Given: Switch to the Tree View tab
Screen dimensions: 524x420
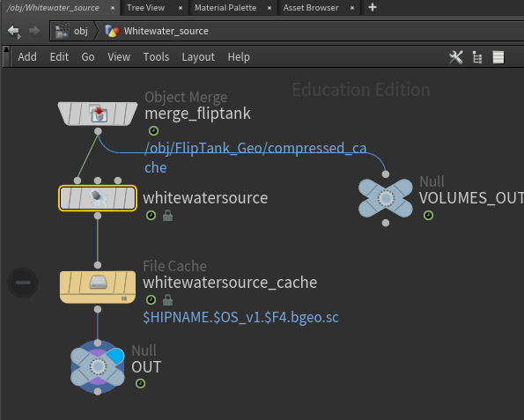Looking at the screenshot, I should pyautogui.click(x=145, y=7).
